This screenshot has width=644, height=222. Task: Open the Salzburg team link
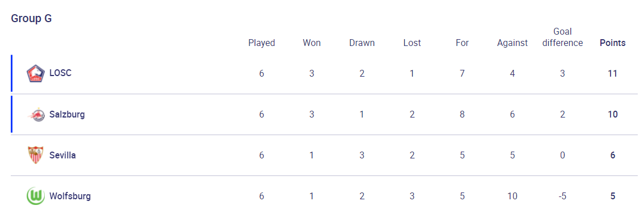coord(67,114)
